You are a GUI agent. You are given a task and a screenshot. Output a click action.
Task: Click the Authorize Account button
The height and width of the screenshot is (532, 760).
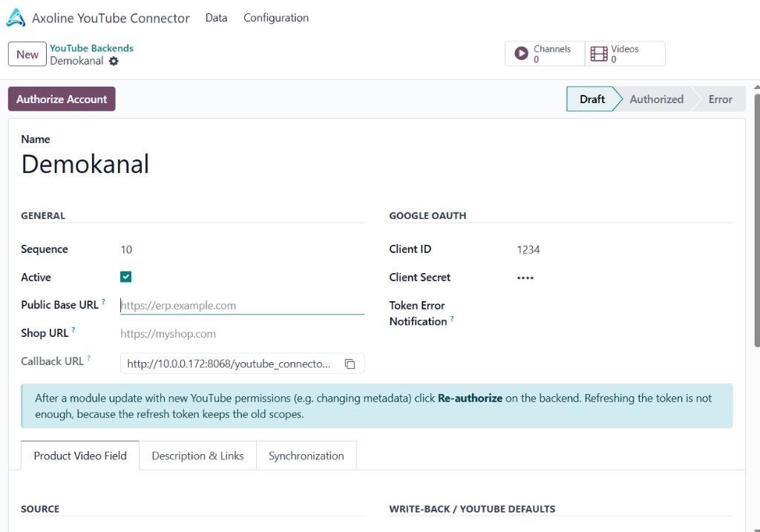coord(62,99)
